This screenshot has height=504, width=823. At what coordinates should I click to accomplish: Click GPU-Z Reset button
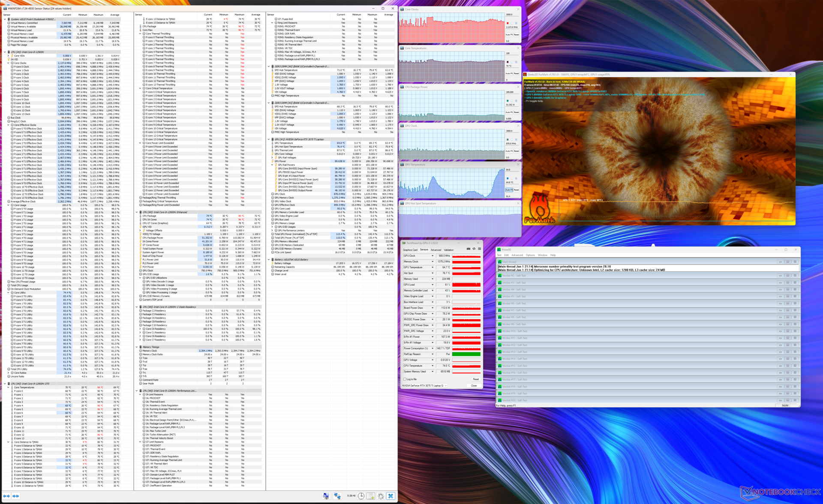click(x=475, y=379)
